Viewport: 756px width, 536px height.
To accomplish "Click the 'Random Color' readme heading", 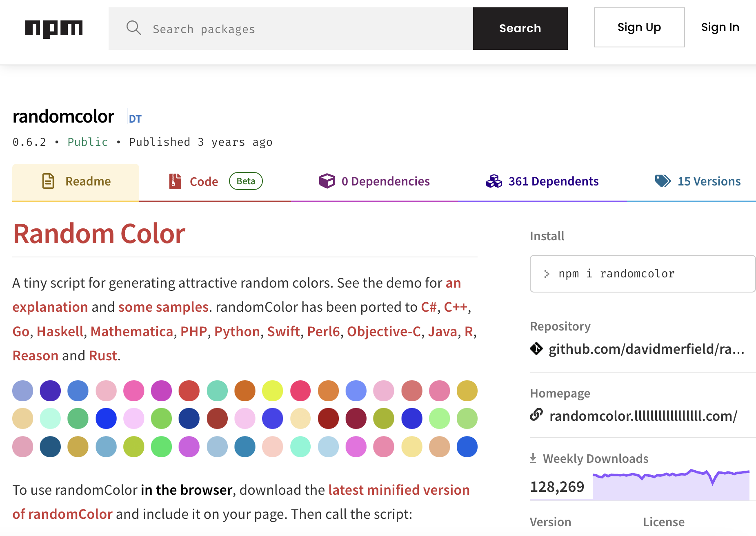I will point(99,234).
